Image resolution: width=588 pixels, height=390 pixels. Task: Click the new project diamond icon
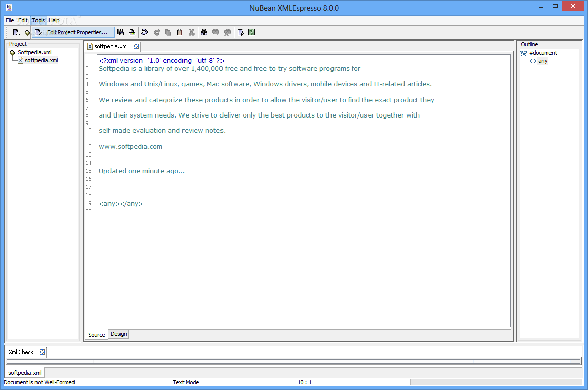point(27,32)
